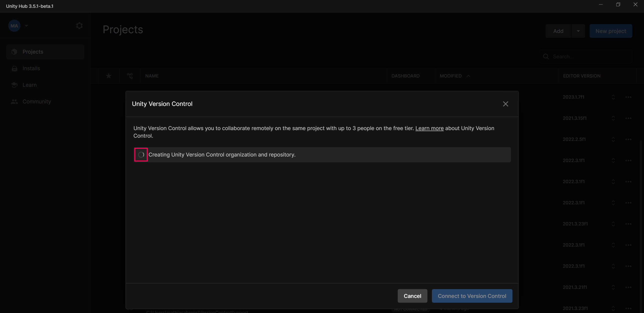
Task: Click Connect to Version Control button
Action: point(472,296)
